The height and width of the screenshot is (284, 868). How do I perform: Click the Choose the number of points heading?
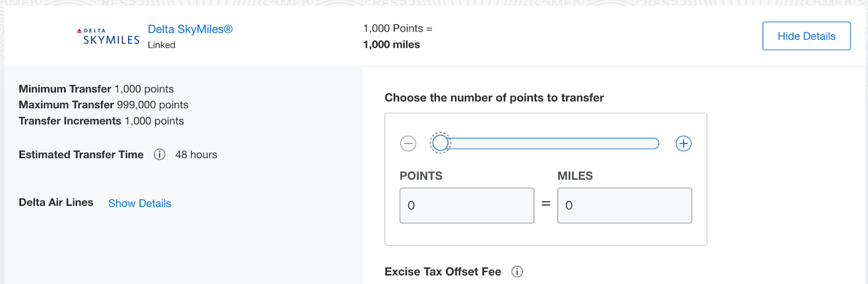pyautogui.click(x=494, y=98)
